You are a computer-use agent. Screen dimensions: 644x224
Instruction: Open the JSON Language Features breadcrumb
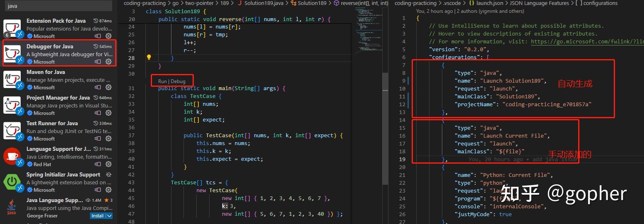point(540,3)
